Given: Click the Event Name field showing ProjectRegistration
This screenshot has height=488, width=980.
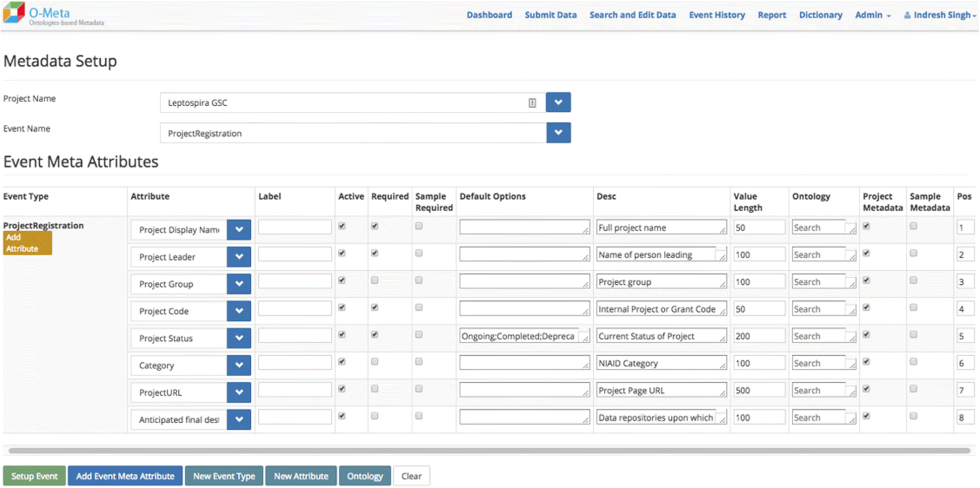Looking at the screenshot, I should pyautogui.click(x=353, y=133).
